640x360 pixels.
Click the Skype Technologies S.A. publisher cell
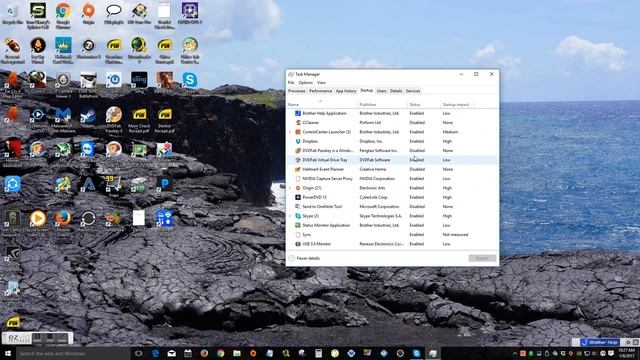(x=380, y=216)
